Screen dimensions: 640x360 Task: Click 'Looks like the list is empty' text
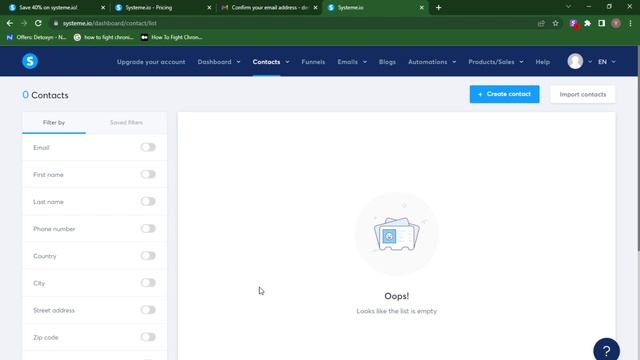pos(396,311)
